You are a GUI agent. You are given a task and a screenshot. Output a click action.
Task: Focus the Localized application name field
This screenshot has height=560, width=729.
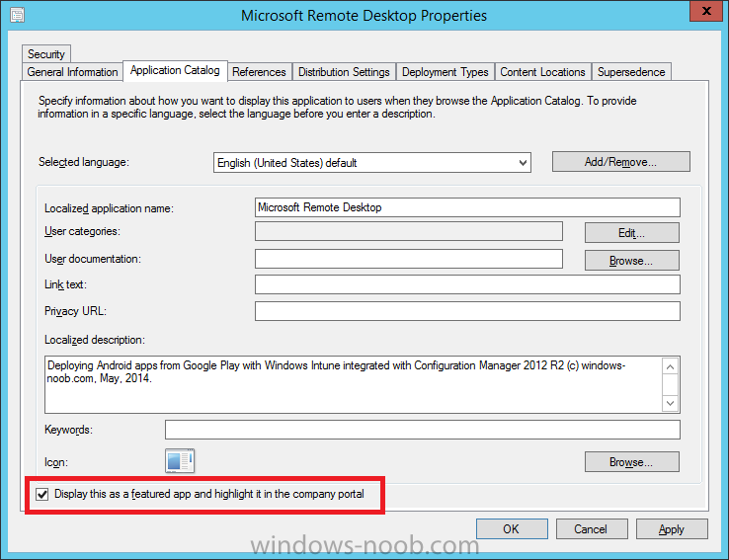467,207
